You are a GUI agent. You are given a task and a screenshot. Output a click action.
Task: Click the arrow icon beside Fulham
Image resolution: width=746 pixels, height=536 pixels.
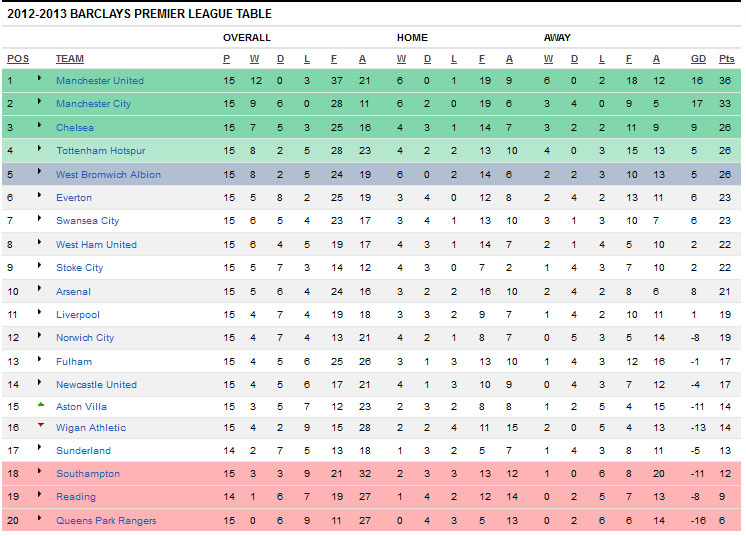point(39,359)
